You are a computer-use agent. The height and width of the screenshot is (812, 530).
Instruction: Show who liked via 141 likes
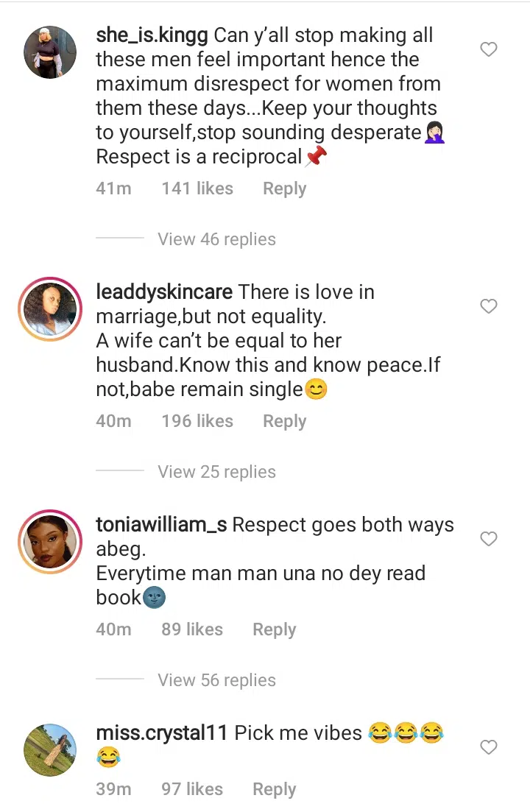click(x=197, y=188)
